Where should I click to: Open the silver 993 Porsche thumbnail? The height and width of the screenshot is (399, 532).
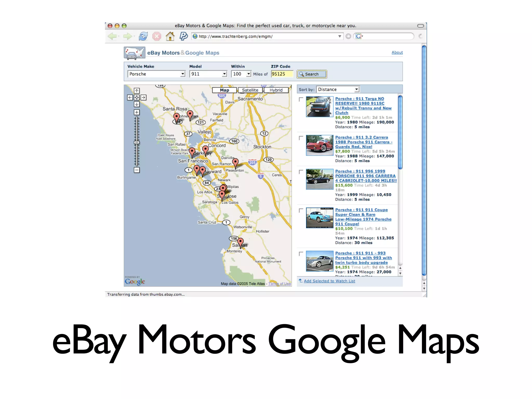pyautogui.click(x=320, y=261)
